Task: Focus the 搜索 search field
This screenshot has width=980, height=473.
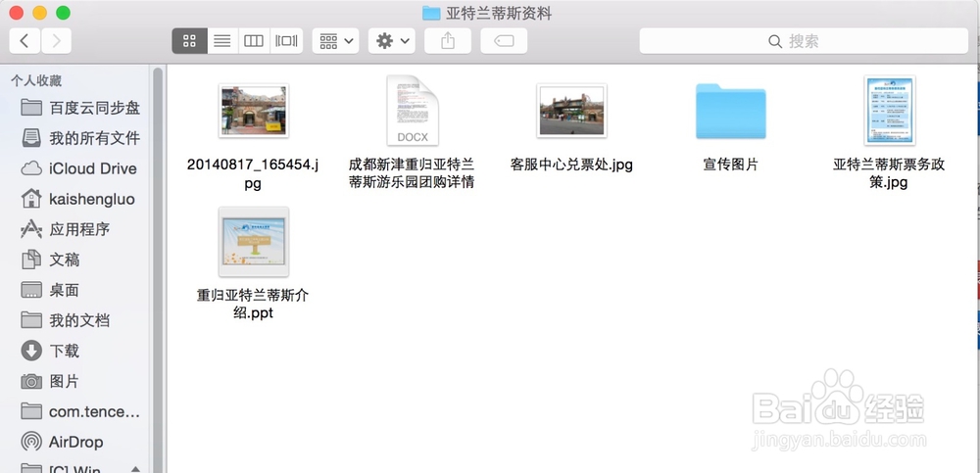Action: (804, 41)
